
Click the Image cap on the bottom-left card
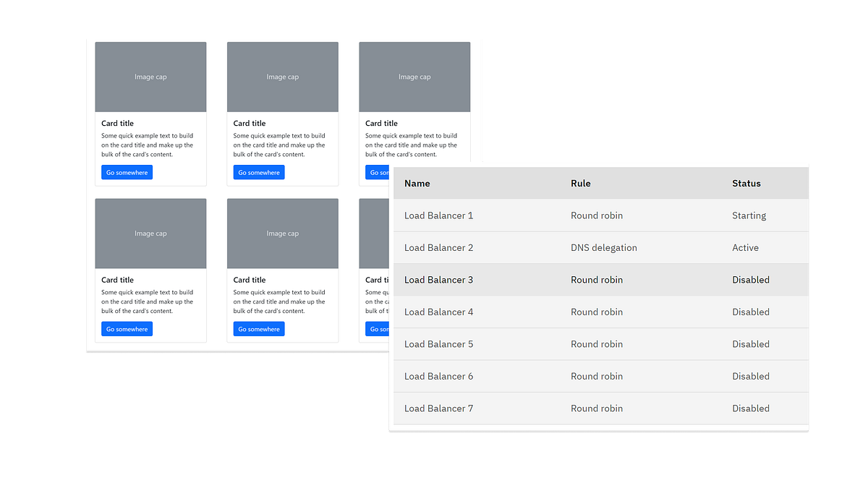150,233
